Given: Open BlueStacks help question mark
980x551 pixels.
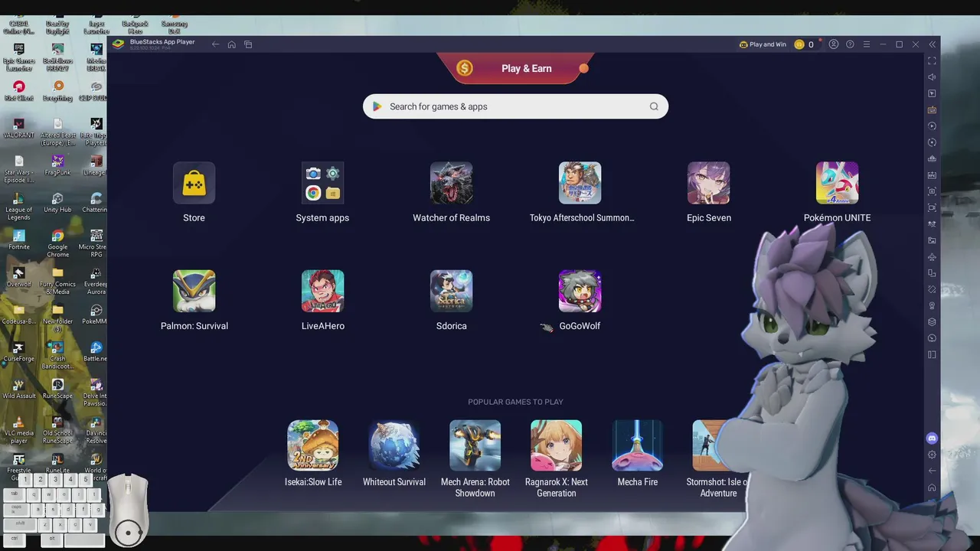Looking at the screenshot, I should pyautogui.click(x=850, y=44).
